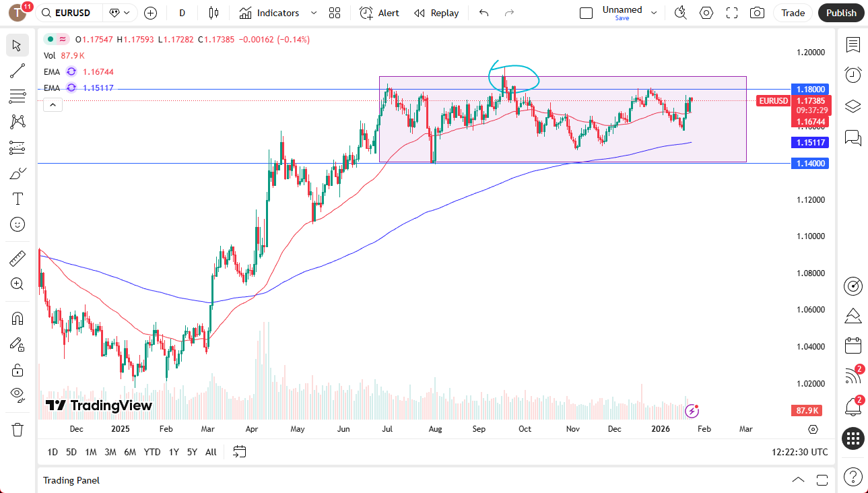
Task: Activate the zoom-in tool
Action: [x=18, y=284]
